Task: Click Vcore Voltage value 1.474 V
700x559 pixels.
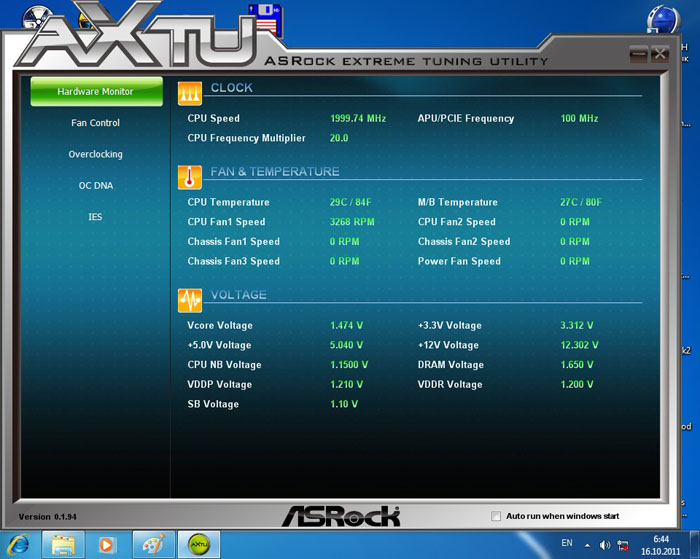Action: click(x=346, y=325)
